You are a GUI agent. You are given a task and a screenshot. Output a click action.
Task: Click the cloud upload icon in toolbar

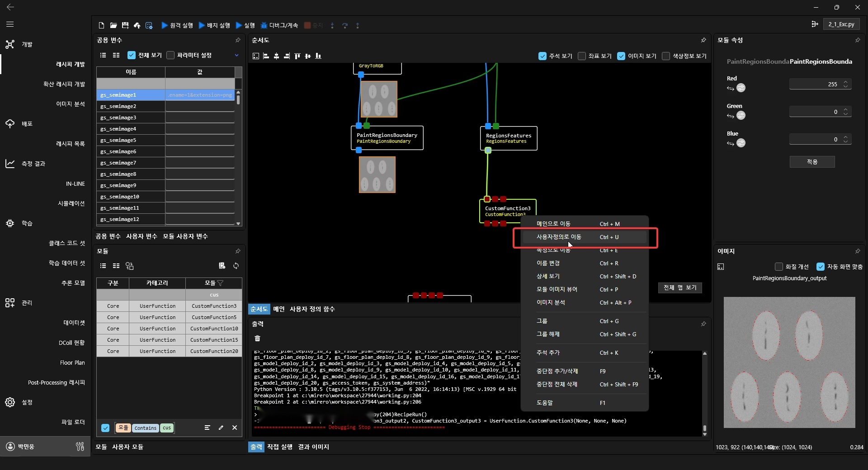click(137, 25)
